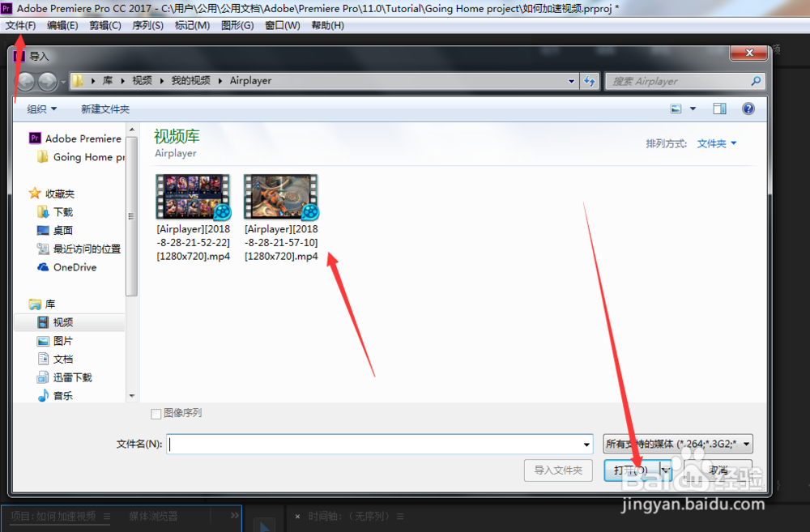The width and height of the screenshot is (810, 532).
Task: Select Adobe Premiere in the navigation tree
Action: [75, 138]
